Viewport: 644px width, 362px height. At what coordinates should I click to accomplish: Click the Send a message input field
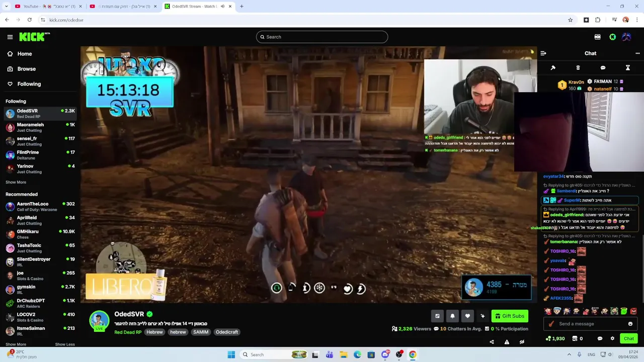click(590, 324)
